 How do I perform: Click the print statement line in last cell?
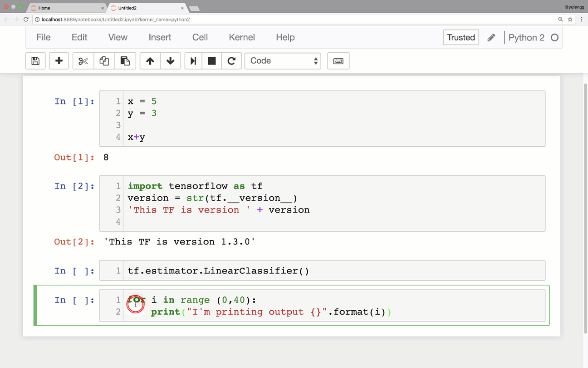coord(271,312)
